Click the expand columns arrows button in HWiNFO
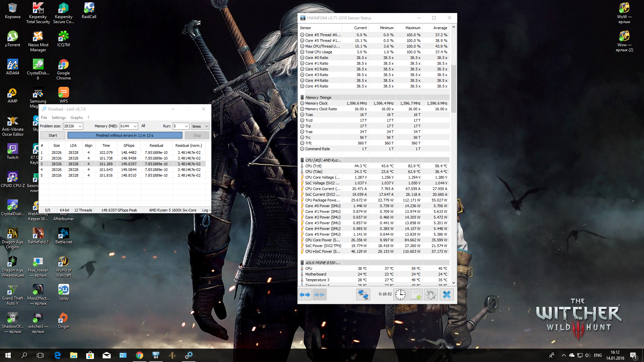644x362 pixels. point(305,295)
